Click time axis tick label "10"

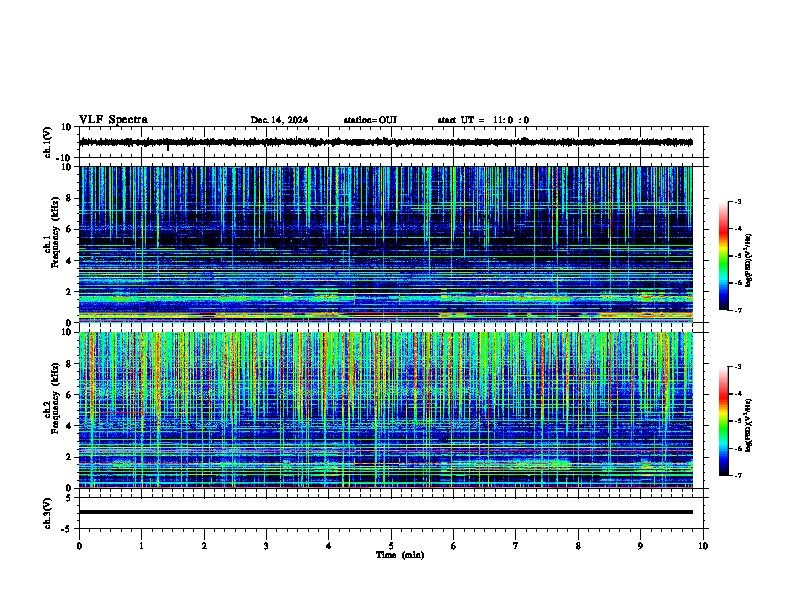pyautogui.click(x=703, y=546)
